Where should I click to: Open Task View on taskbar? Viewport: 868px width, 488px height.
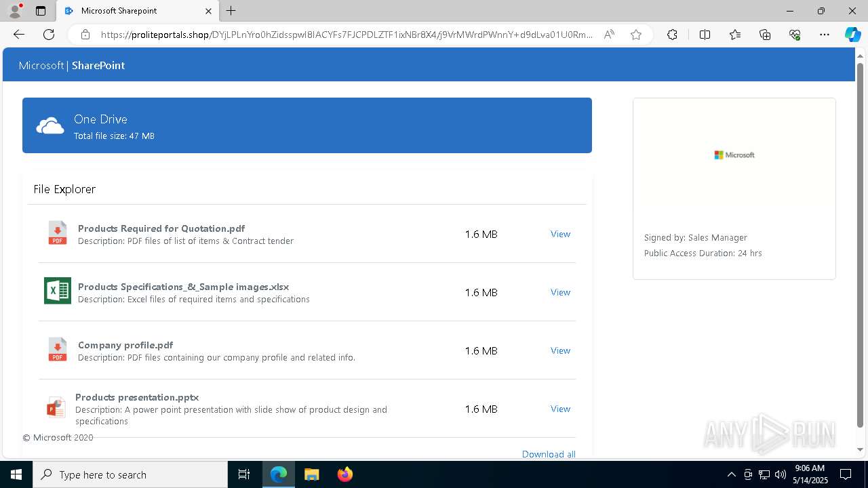coord(244,474)
